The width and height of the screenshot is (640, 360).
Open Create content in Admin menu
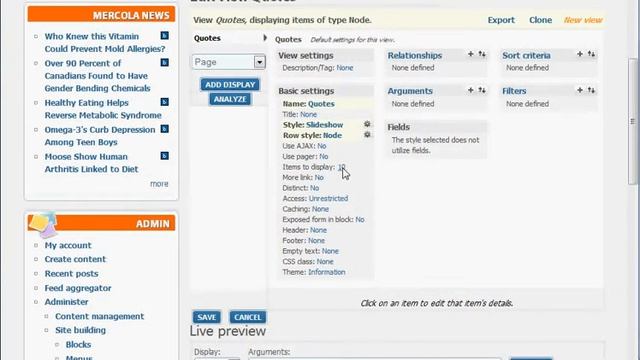75,259
